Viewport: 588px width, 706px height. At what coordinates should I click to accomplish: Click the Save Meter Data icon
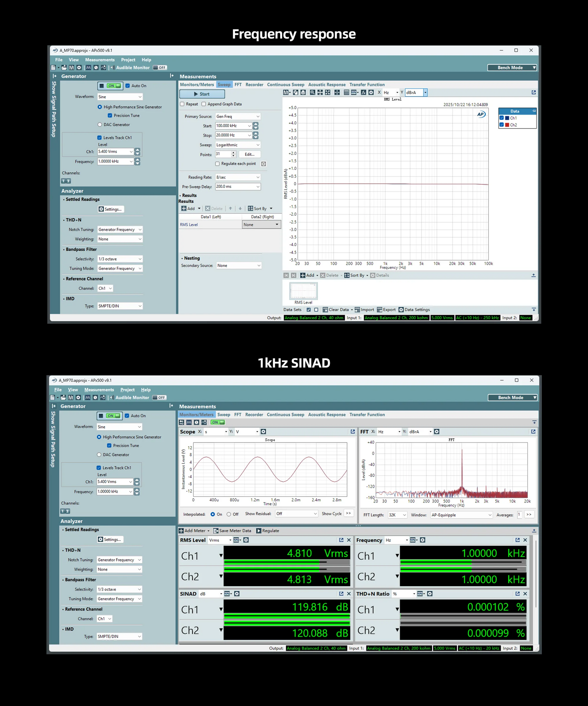point(216,531)
